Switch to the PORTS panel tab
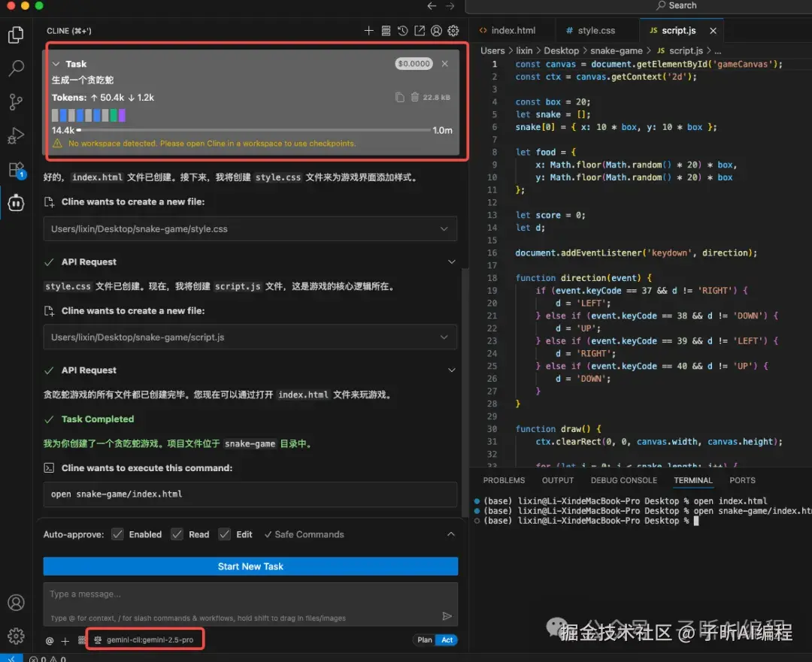Screen dimensions: 812x662 click(742, 480)
